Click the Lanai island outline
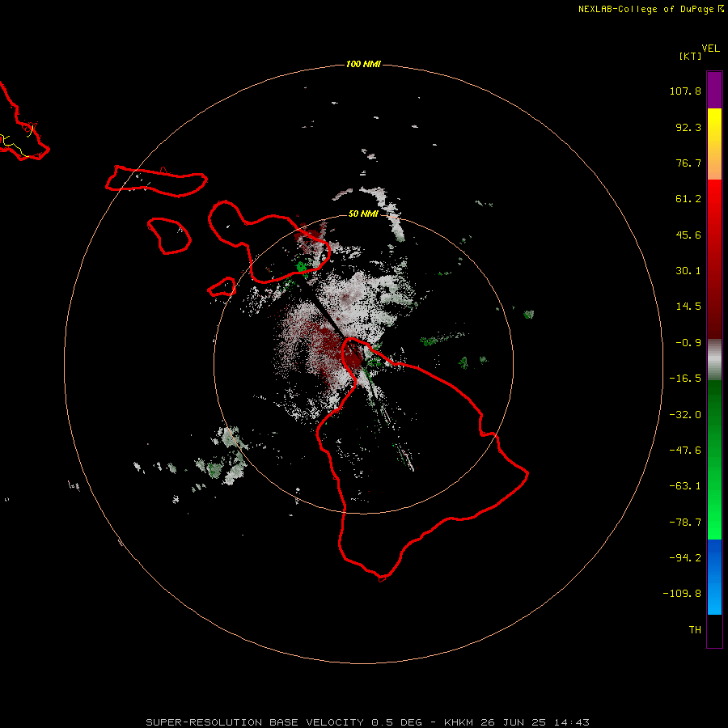 (x=169, y=236)
